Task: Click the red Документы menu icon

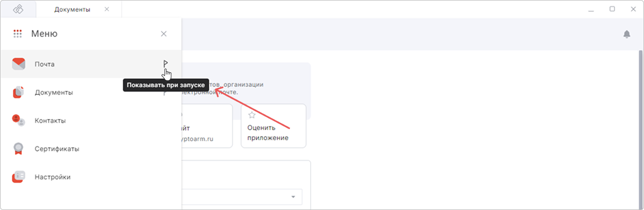Action: (x=19, y=92)
